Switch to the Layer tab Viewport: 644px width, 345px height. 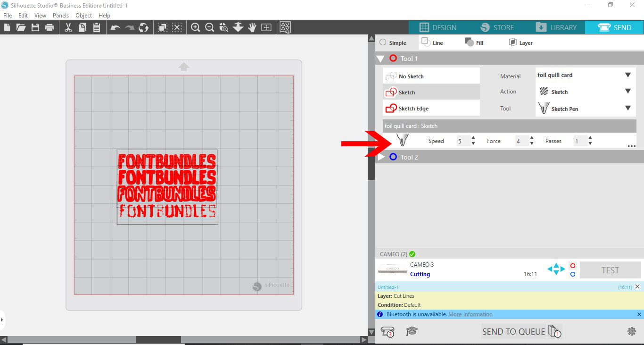click(520, 42)
